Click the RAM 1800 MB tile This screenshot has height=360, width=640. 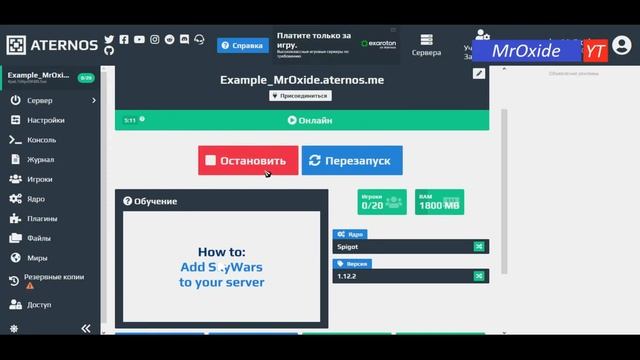(439, 202)
